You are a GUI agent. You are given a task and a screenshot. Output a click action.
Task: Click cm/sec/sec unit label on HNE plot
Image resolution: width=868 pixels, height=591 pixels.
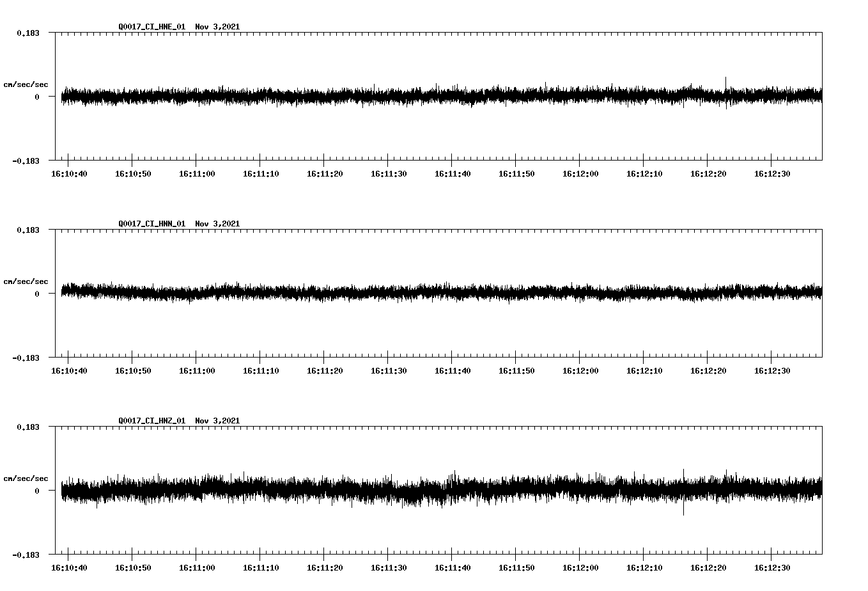(x=26, y=85)
